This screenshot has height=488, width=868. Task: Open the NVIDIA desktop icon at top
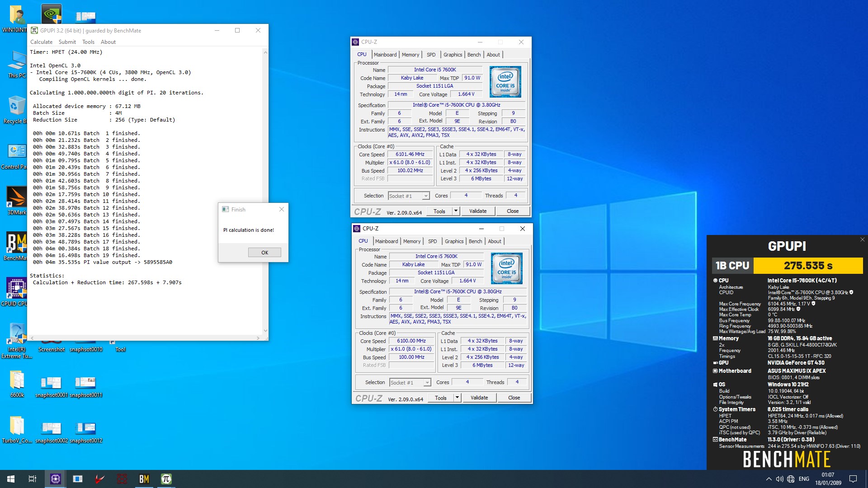tap(52, 14)
